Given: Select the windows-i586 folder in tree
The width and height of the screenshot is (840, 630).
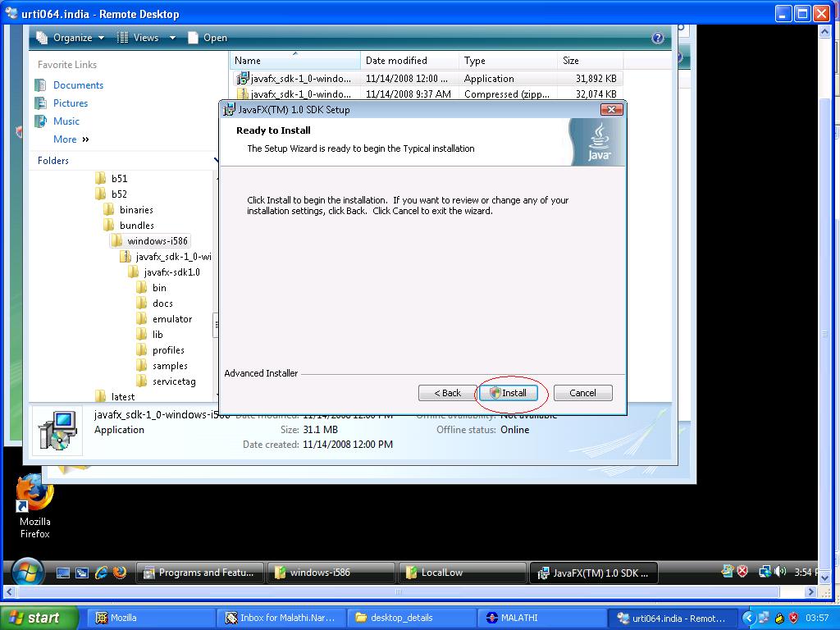Looking at the screenshot, I should tap(157, 241).
